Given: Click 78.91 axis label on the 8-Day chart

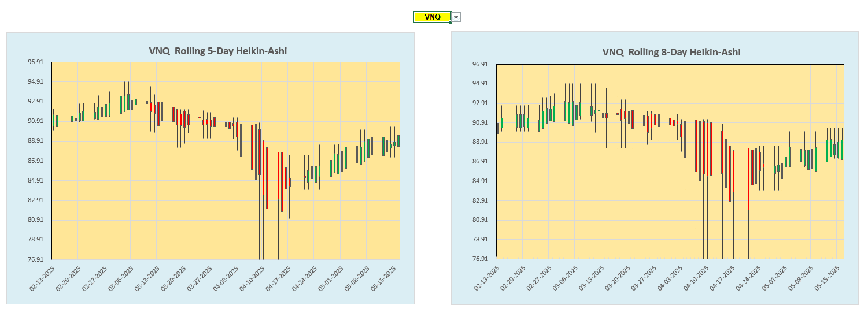Looking at the screenshot, I should tap(481, 239).
